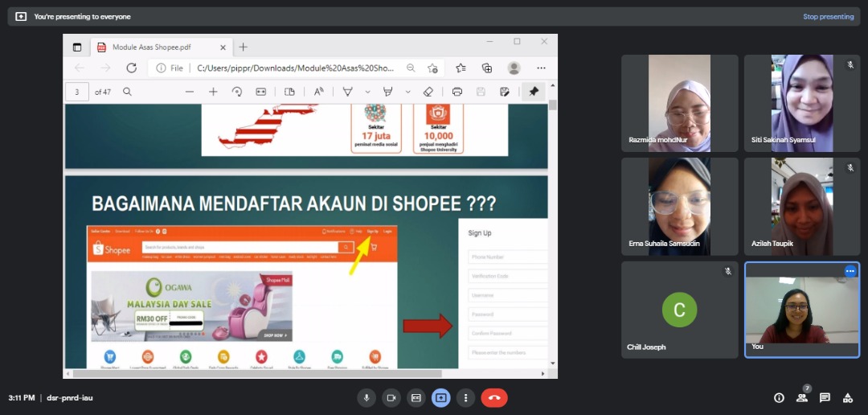Switch PDF page view layout
868x415 pixels.
[289, 92]
